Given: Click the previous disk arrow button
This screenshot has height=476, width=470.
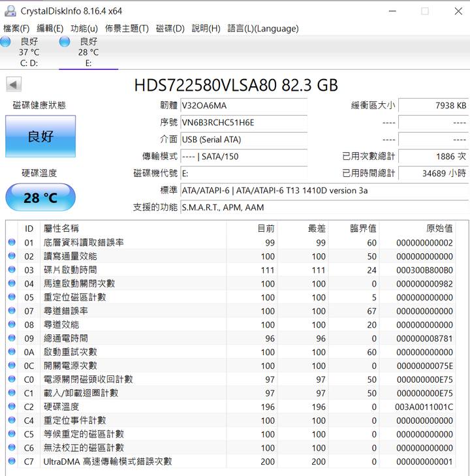Looking at the screenshot, I should (x=14, y=84).
